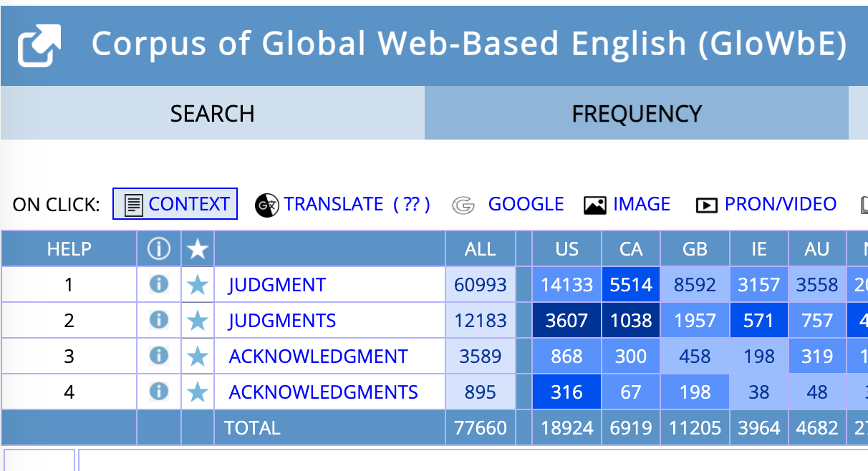Click the US column header
This screenshot has height=471, width=868.
(567, 248)
